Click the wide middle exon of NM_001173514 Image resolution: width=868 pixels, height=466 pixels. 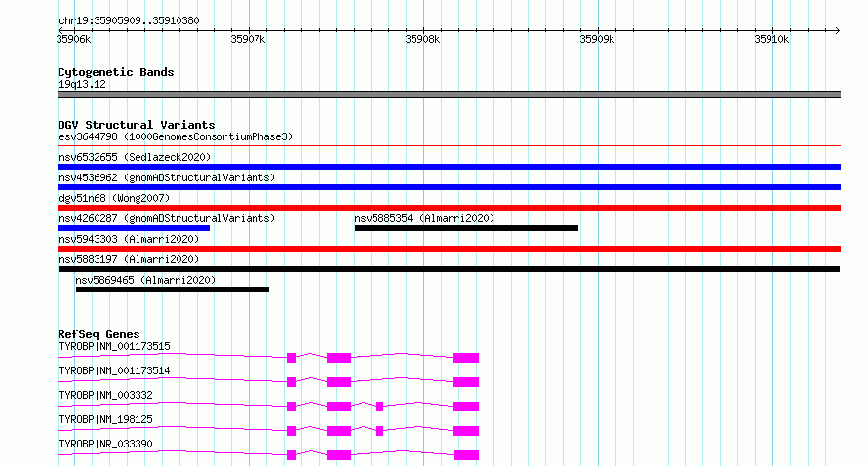[x=338, y=382]
